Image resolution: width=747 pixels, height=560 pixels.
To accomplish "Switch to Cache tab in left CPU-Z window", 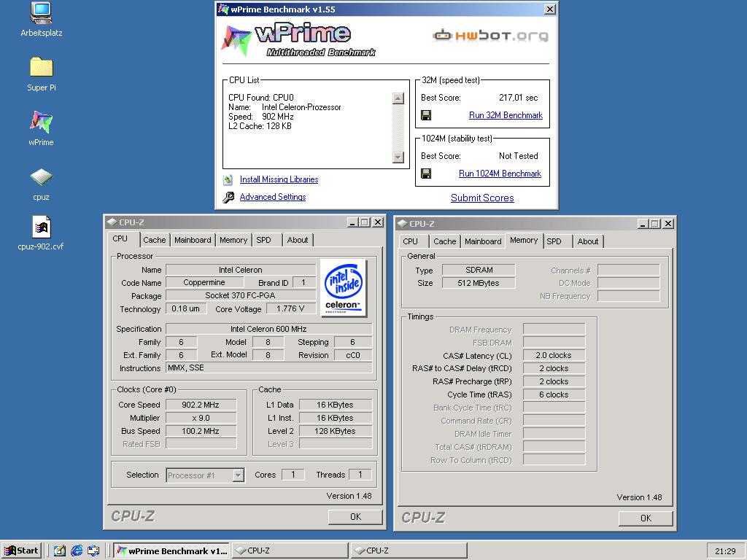I will 155,240.
